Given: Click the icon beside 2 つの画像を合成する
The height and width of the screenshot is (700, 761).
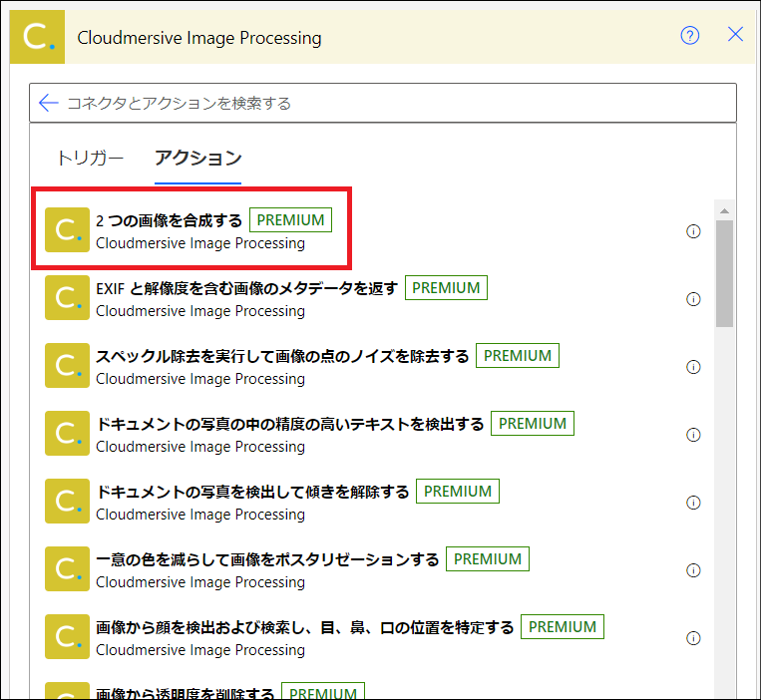Looking at the screenshot, I should (67, 230).
